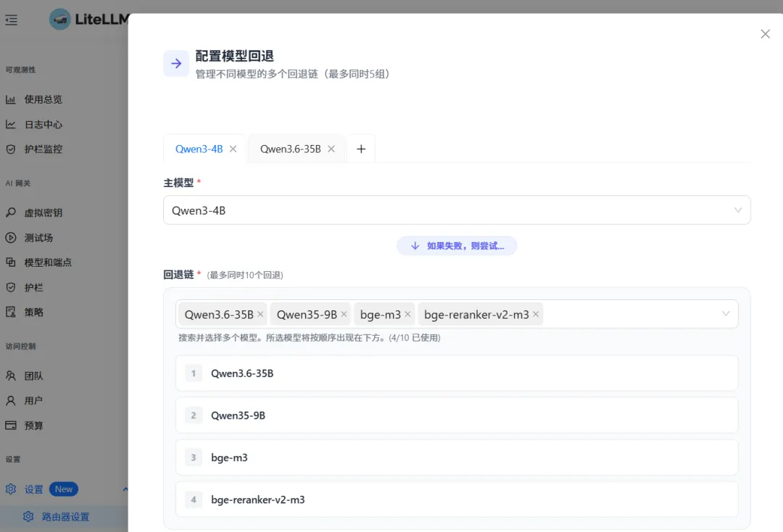Screen dimensions: 783x532
Task: Remove the Qwen3.6-35B tab
Action: tap(331, 149)
